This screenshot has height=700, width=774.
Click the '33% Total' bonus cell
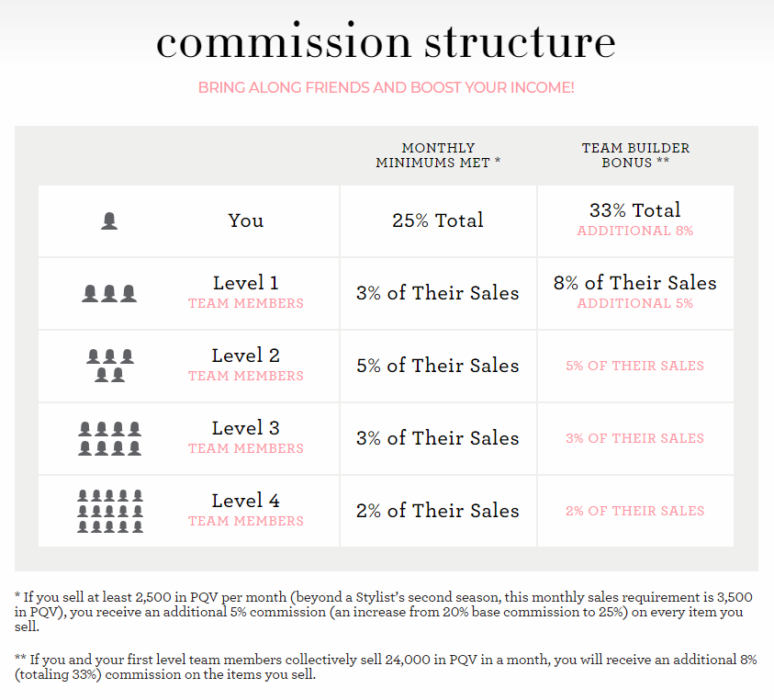[x=634, y=210]
